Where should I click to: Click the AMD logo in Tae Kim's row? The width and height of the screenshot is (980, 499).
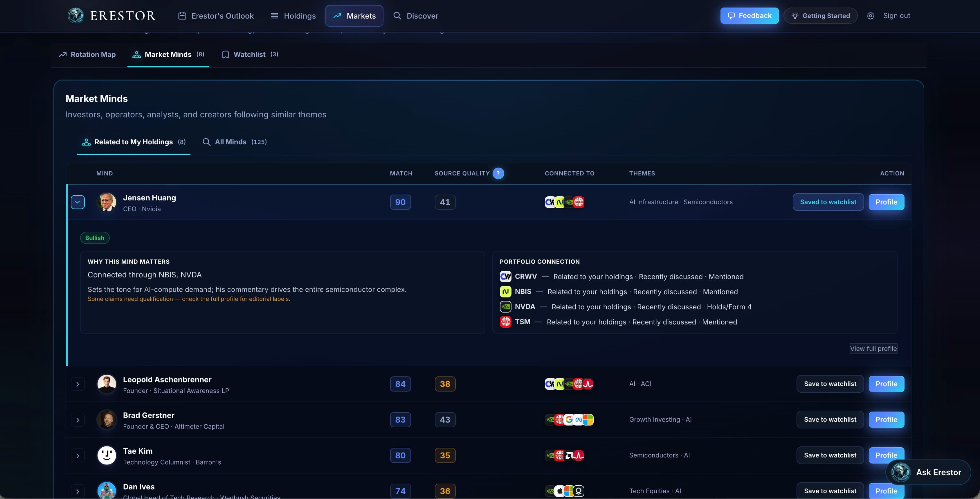pos(569,455)
